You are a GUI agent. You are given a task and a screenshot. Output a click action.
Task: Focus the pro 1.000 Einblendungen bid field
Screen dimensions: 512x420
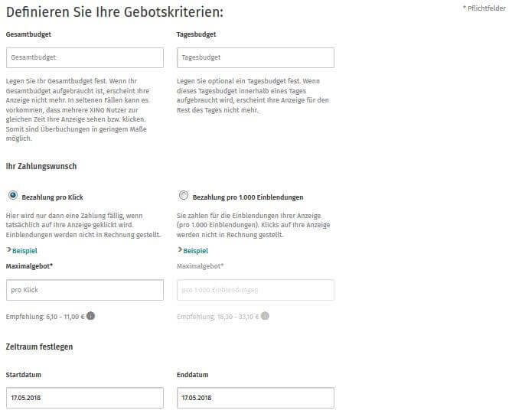point(256,290)
